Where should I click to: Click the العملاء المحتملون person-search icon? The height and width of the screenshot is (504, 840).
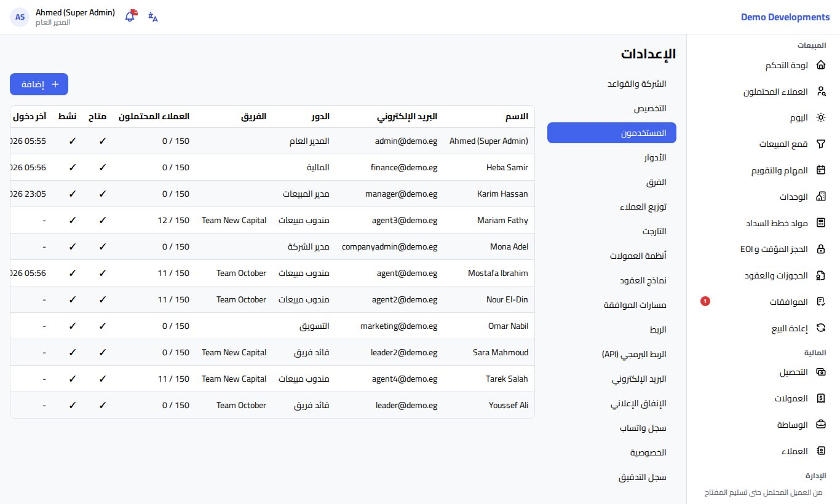pos(820,92)
